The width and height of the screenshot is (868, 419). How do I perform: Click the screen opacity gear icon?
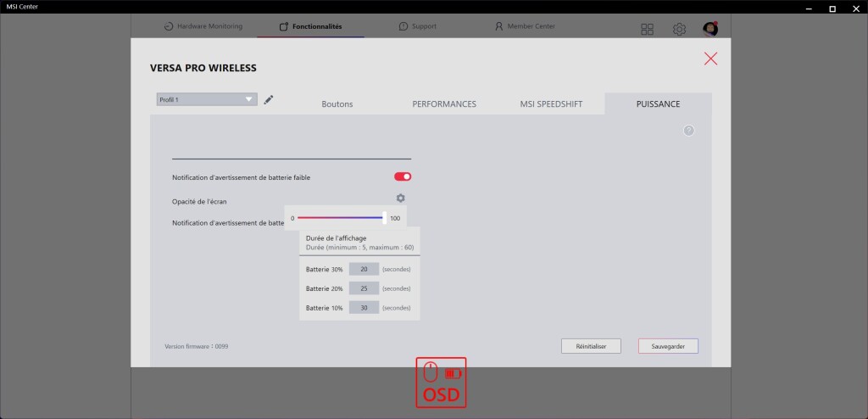[401, 198]
